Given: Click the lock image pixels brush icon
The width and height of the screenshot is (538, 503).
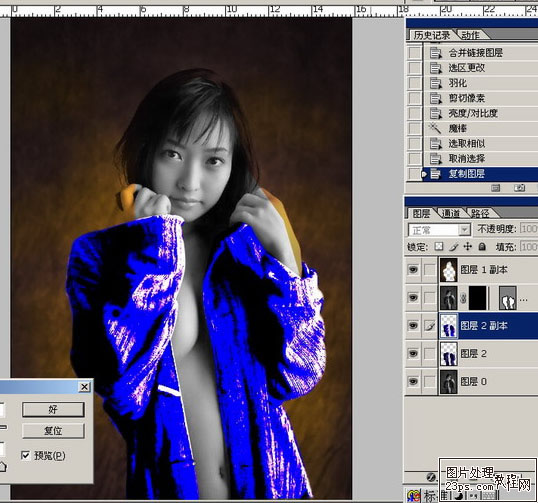Looking at the screenshot, I should click(454, 246).
